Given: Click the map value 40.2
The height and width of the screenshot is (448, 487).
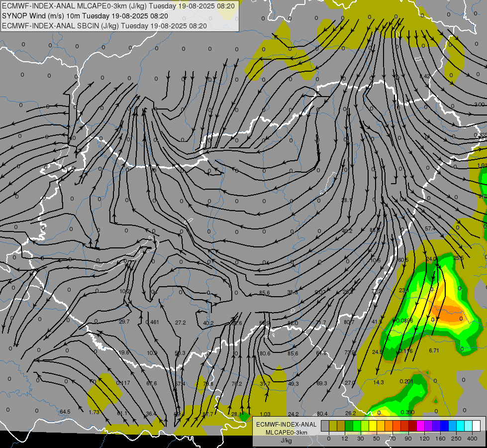Looking at the screenshot, I should point(208,323).
